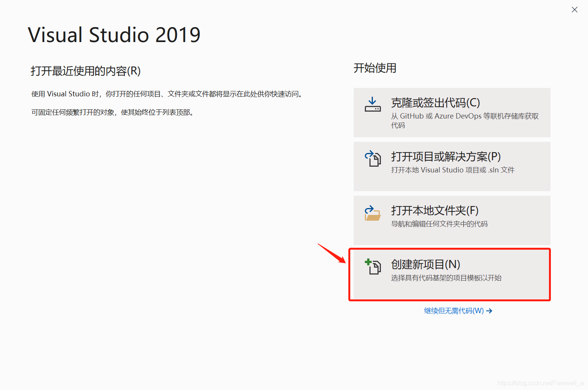
Task: Click the create new project plus icon
Action: coord(373,266)
